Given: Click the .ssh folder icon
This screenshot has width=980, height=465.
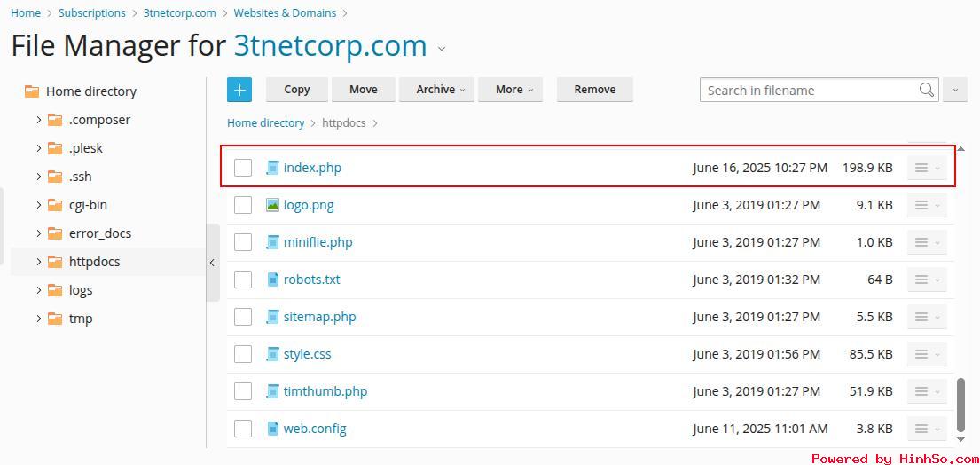Looking at the screenshot, I should point(55,177).
